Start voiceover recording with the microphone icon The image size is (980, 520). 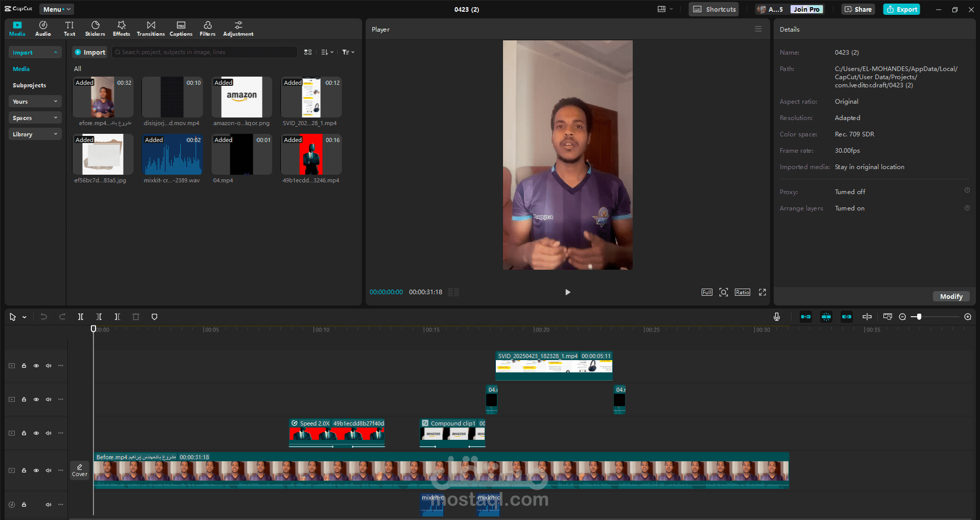pos(777,317)
